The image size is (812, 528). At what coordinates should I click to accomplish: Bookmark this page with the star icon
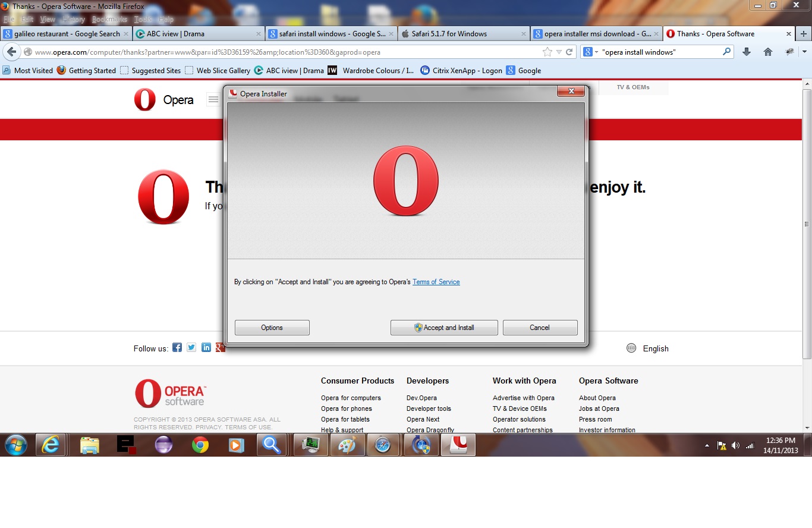(547, 52)
